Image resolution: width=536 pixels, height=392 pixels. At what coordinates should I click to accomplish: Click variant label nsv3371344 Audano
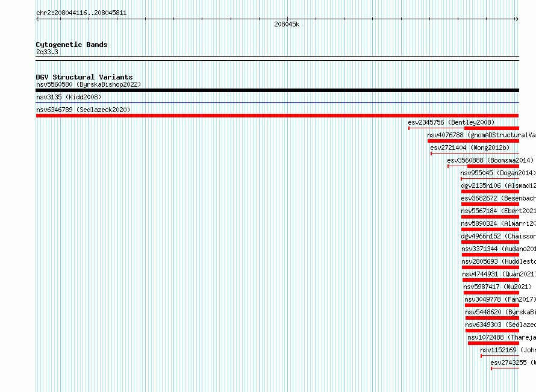(499, 249)
